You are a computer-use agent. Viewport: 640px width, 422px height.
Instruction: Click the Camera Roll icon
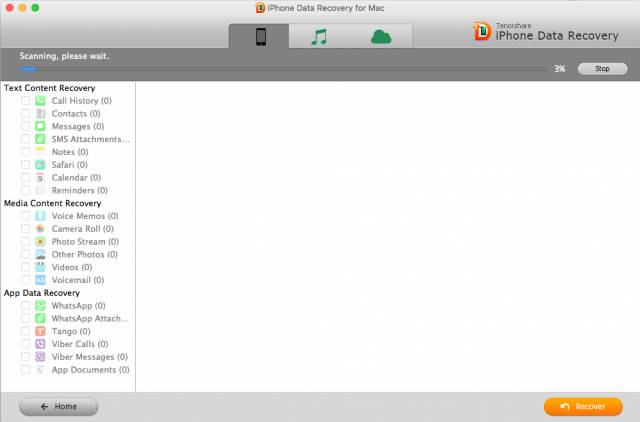(x=40, y=229)
